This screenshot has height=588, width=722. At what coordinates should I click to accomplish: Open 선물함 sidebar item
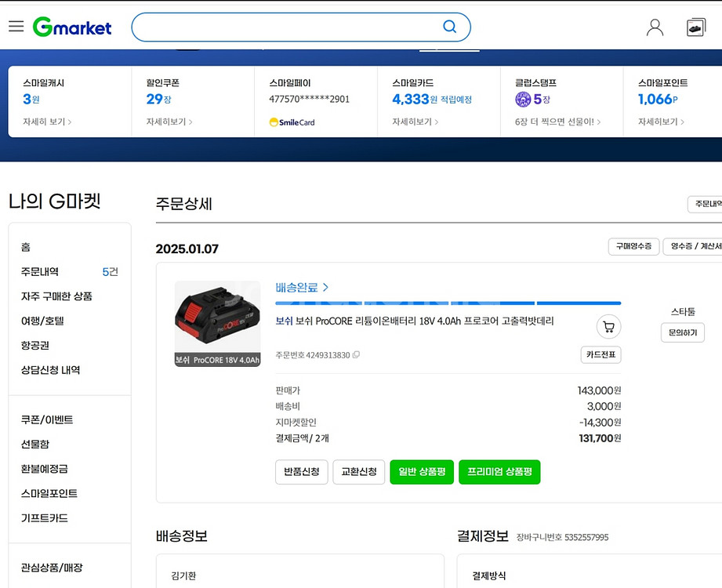click(34, 444)
